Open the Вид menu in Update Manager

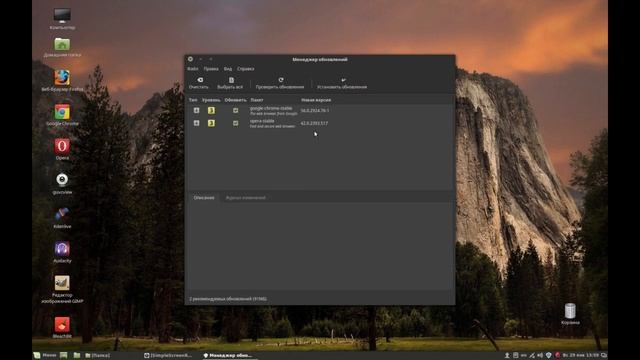[x=228, y=69]
